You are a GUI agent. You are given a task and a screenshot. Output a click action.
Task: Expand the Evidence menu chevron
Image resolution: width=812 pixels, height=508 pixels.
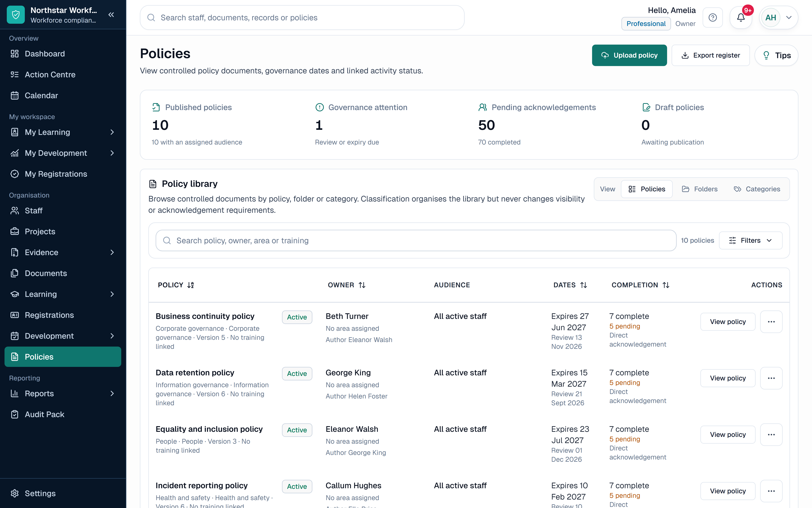coord(112,252)
